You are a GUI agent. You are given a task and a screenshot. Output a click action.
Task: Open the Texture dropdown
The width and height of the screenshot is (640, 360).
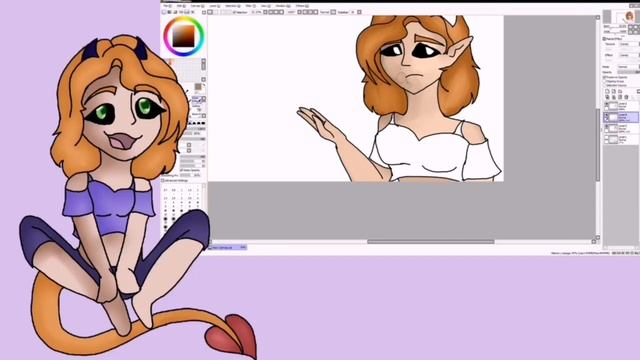pos(629,44)
